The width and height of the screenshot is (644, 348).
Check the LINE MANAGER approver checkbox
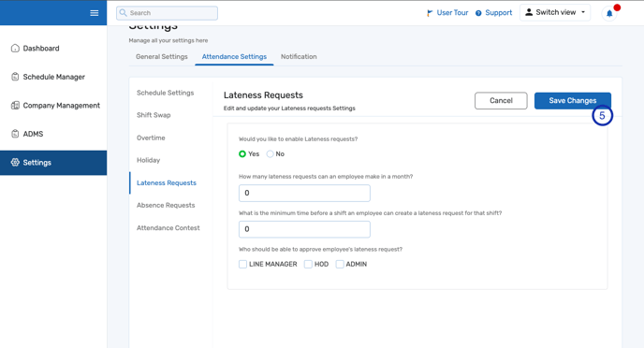click(242, 265)
